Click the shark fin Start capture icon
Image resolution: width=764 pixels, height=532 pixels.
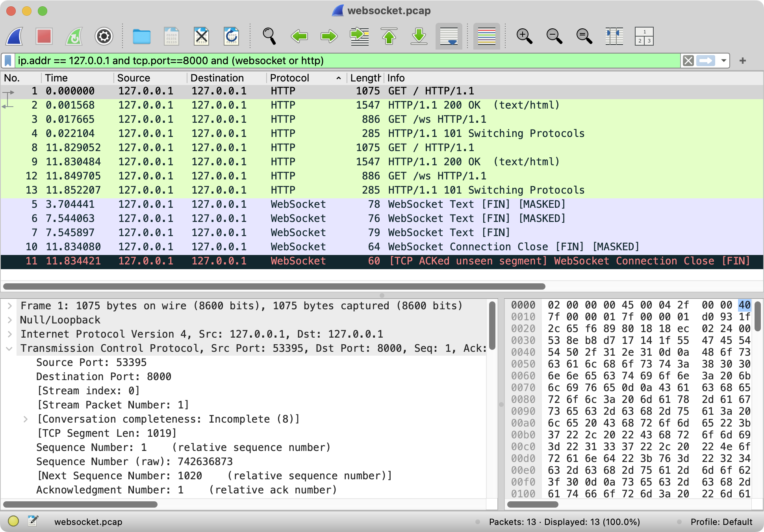(15, 36)
